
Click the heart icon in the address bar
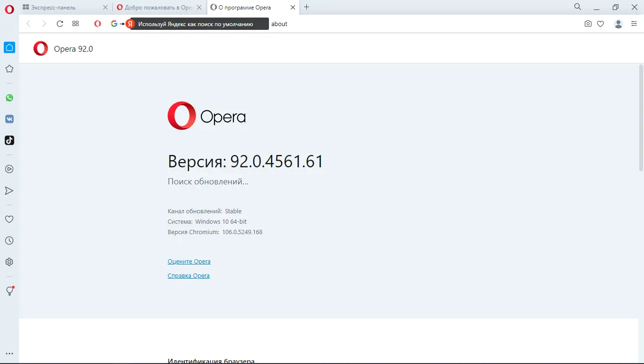(600, 24)
